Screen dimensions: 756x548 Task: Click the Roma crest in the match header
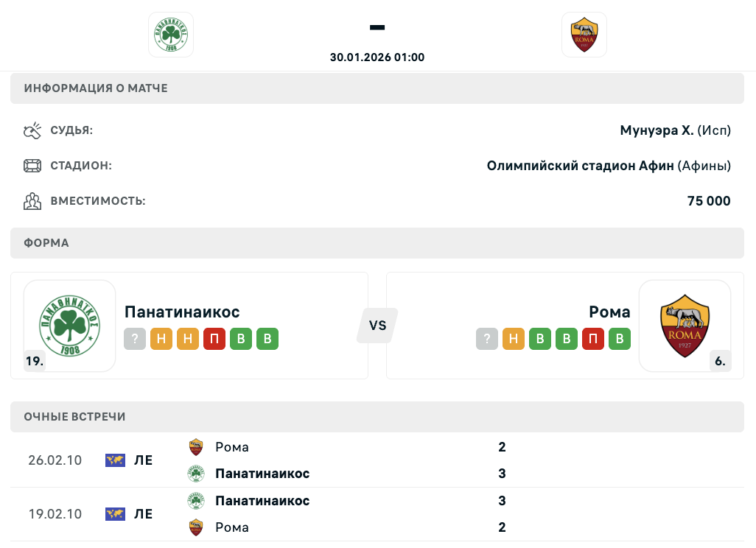point(584,35)
